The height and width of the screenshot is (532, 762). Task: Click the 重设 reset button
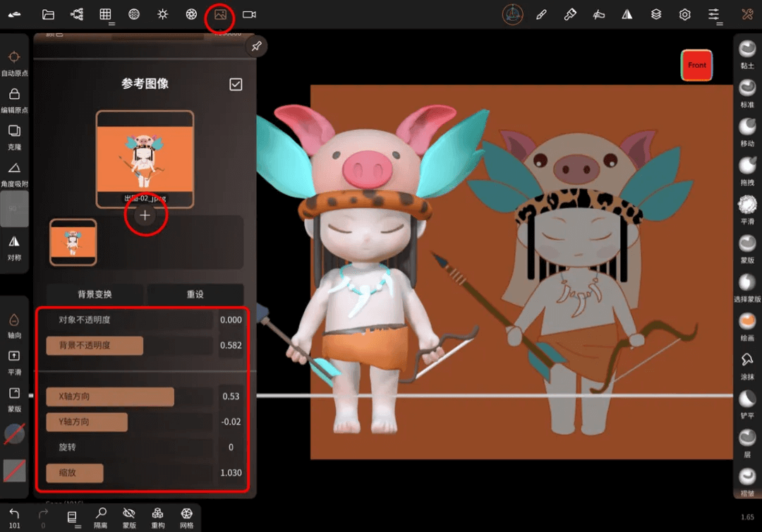[195, 294]
